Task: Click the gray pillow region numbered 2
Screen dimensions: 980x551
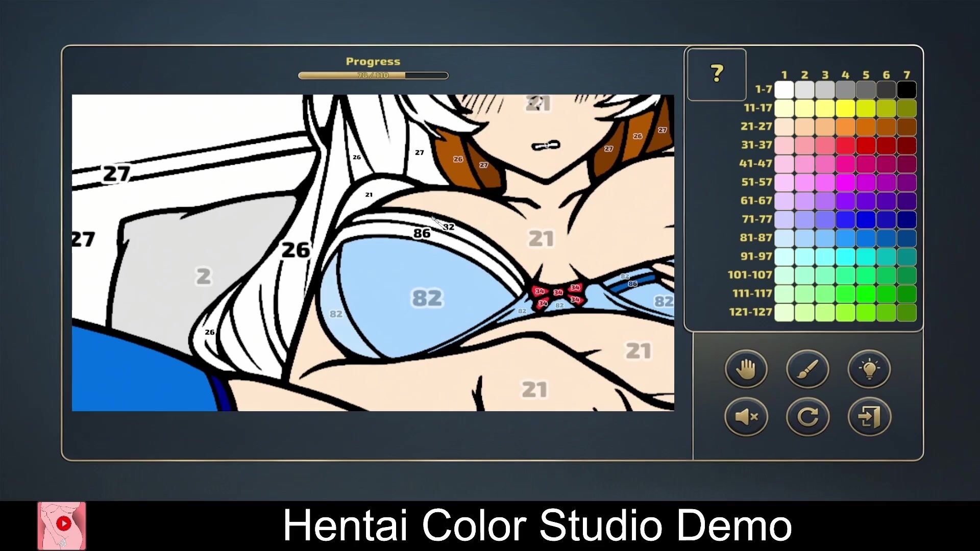Action: click(x=203, y=277)
